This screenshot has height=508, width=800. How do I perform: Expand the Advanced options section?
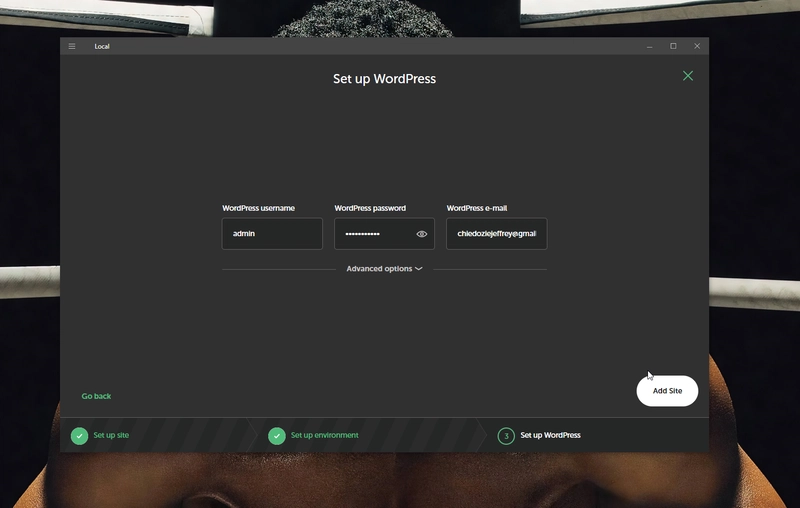tap(384, 269)
